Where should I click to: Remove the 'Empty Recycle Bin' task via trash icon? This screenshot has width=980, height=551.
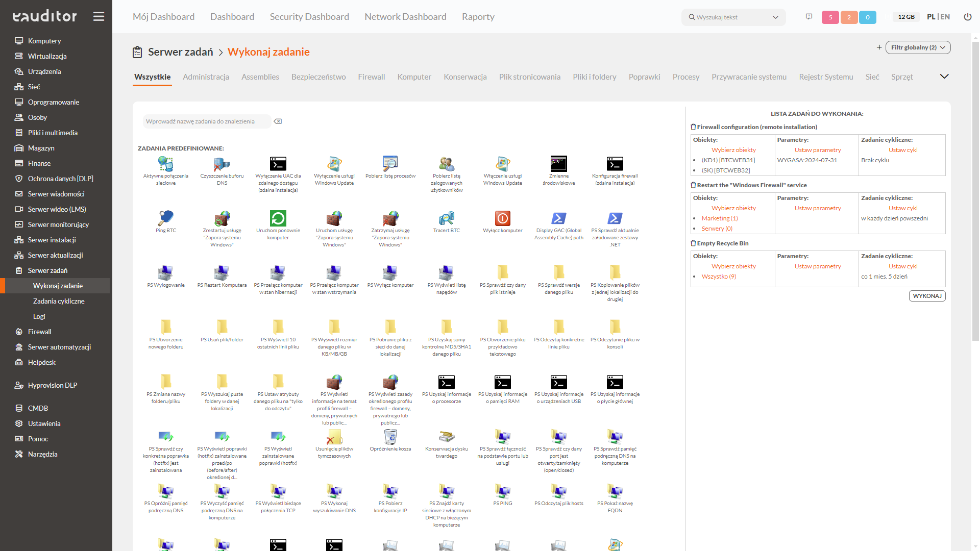(693, 243)
